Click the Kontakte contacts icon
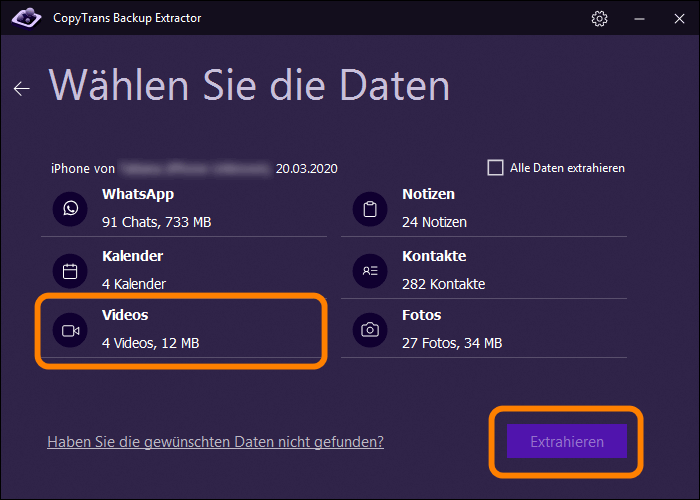The image size is (700, 500). [370, 271]
